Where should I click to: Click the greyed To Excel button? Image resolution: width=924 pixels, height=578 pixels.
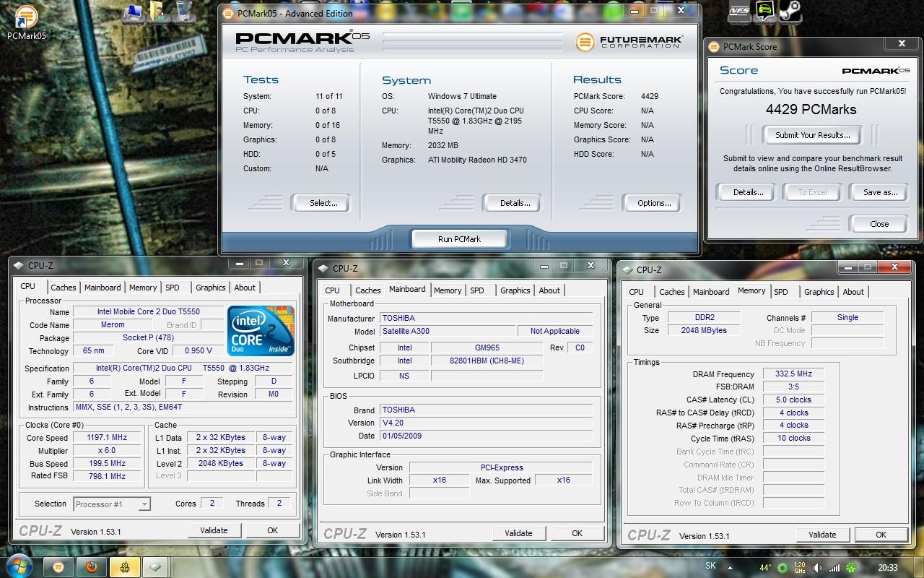[813, 192]
